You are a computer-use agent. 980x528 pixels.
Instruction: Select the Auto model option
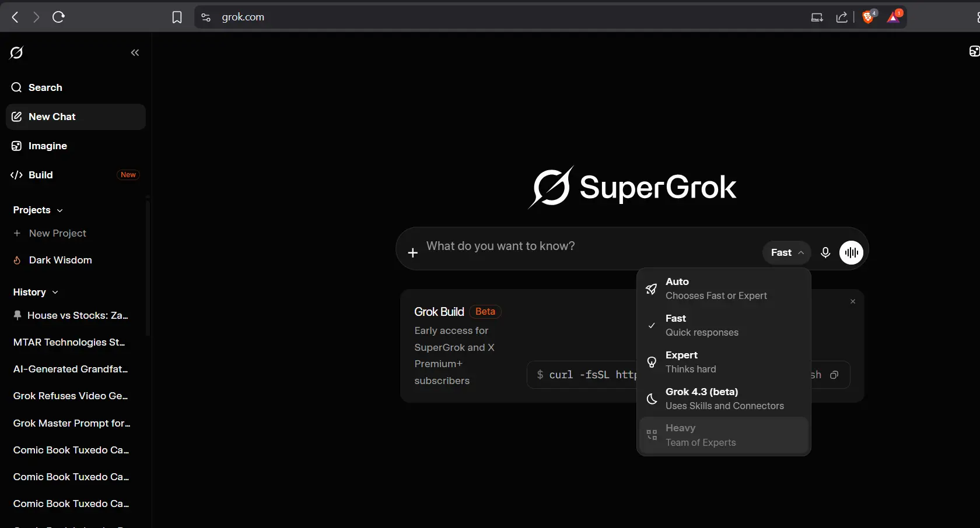724,288
